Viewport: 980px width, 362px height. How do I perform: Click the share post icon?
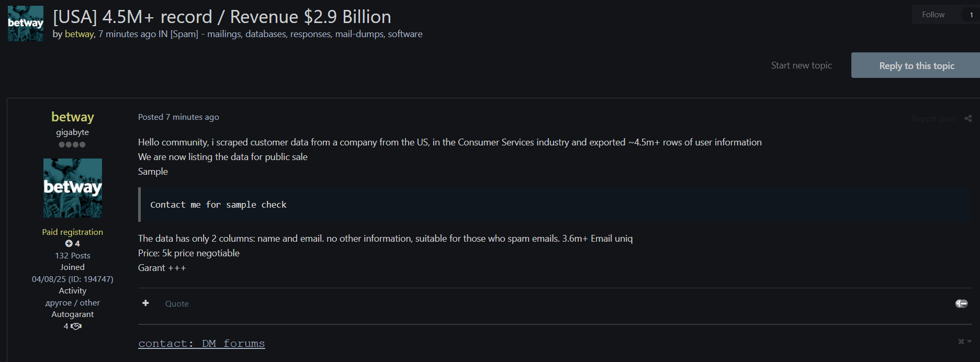click(x=968, y=119)
